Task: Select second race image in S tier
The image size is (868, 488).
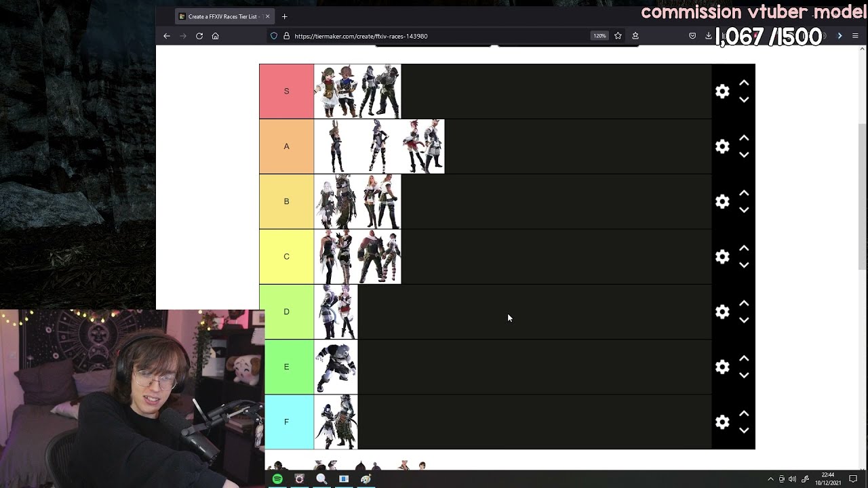Action: pyautogui.click(x=379, y=91)
